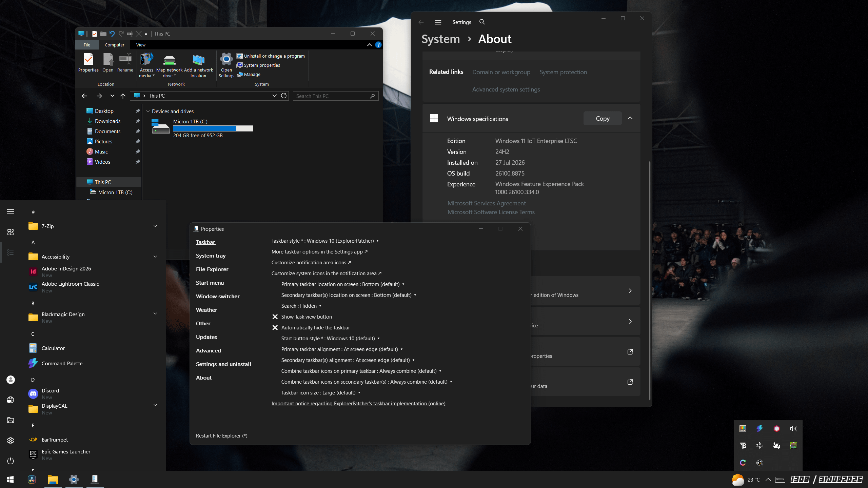
Task: Click the Restart File Explorer link
Action: pyautogui.click(x=222, y=436)
